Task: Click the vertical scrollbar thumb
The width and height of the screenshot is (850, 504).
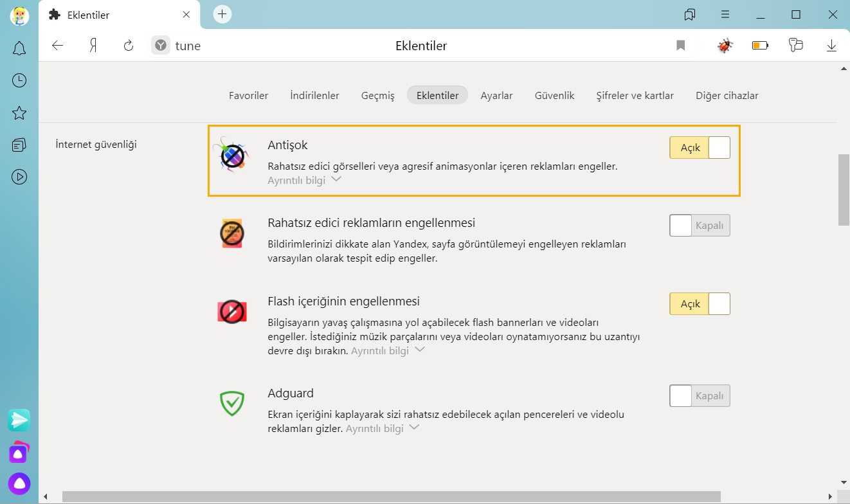Action: pos(844,190)
